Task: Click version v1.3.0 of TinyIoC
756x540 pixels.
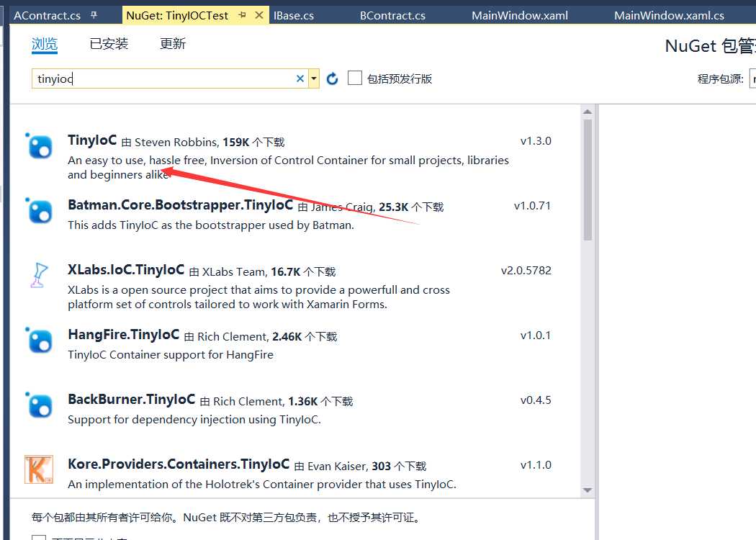Action: 536,141
